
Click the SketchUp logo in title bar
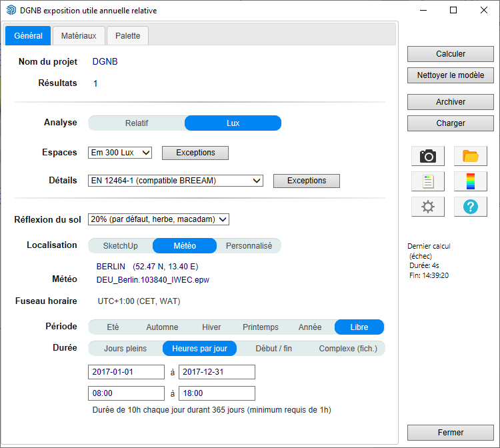tap(11, 10)
